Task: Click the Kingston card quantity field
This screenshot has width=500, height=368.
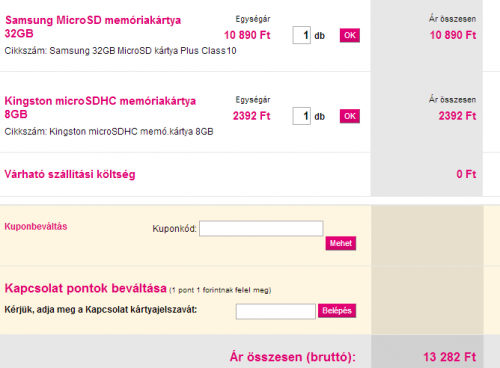Action: point(302,116)
